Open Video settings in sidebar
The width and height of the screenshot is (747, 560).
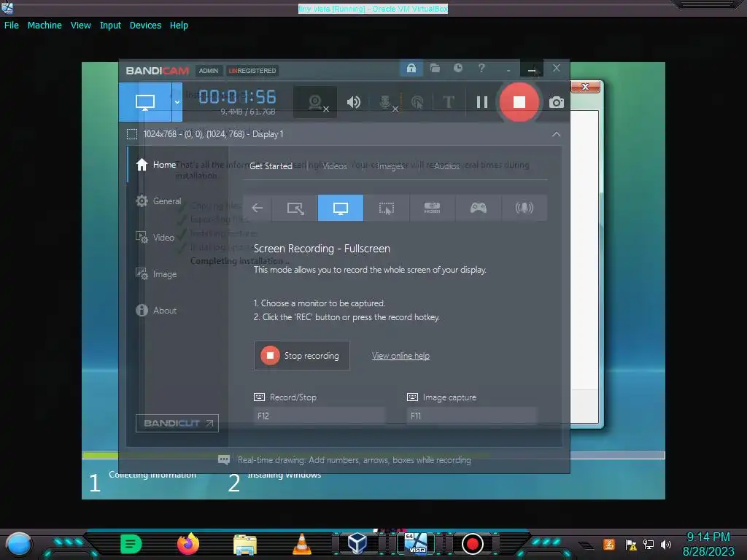tap(155, 238)
